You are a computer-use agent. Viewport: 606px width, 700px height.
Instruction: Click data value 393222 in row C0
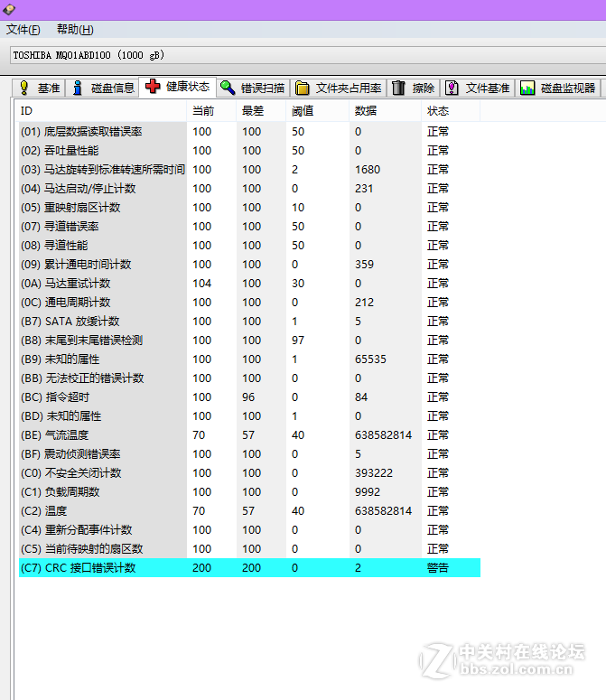point(374,473)
